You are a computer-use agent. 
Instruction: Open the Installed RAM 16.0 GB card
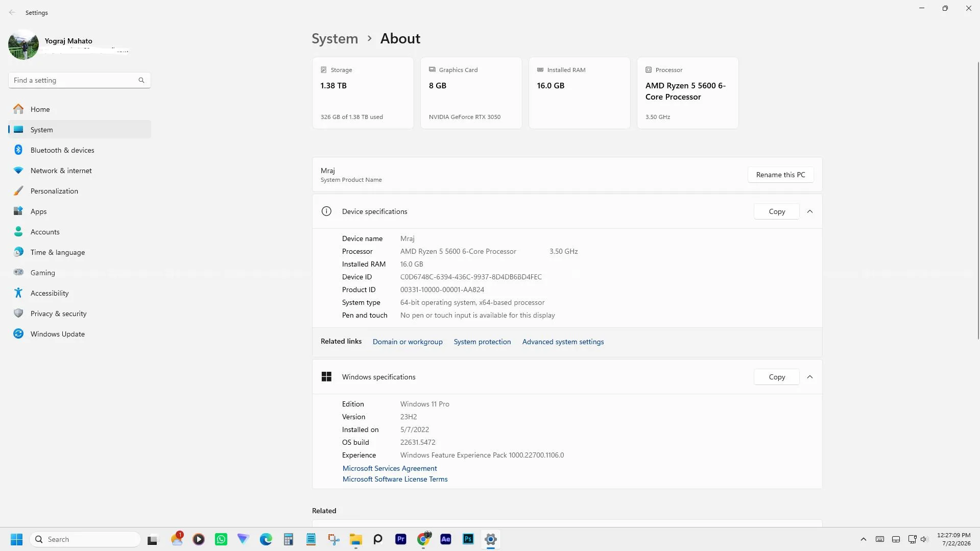pos(580,93)
